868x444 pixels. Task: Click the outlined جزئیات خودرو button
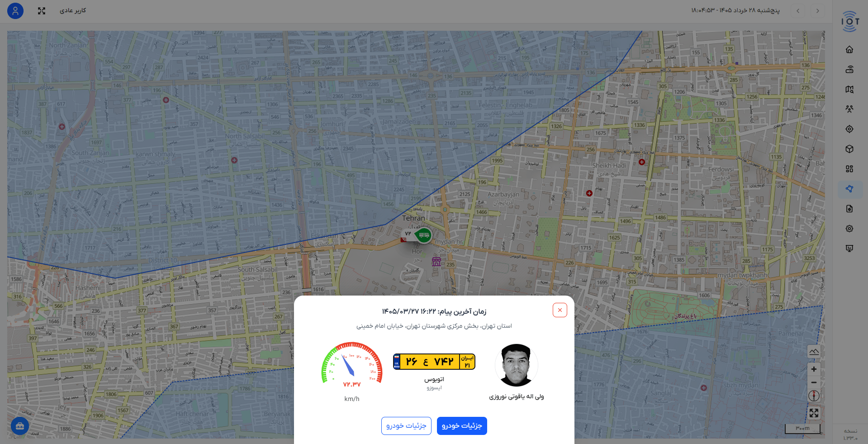coord(406,426)
